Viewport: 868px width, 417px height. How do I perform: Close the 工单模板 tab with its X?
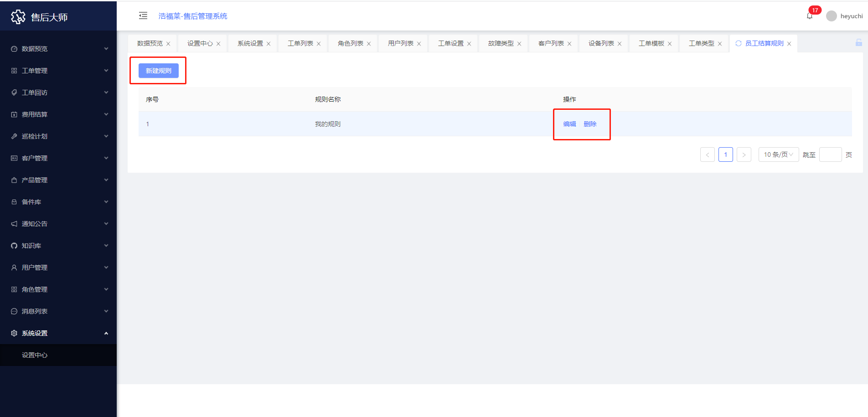tap(670, 44)
